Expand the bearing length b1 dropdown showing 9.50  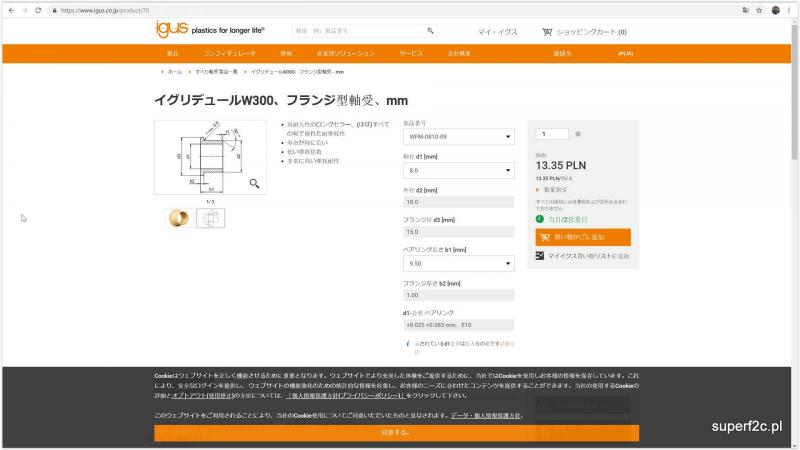click(x=458, y=264)
